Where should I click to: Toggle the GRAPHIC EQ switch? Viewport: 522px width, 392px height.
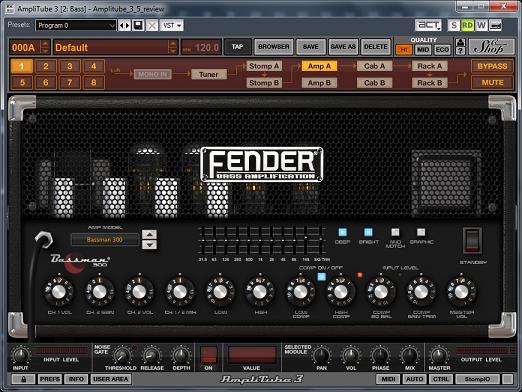coord(421,232)
